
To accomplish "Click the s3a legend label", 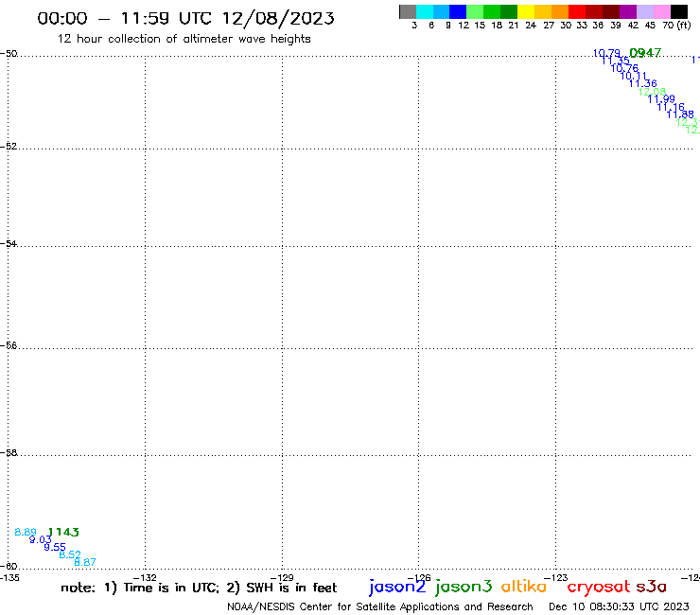I will click(652, 587).
